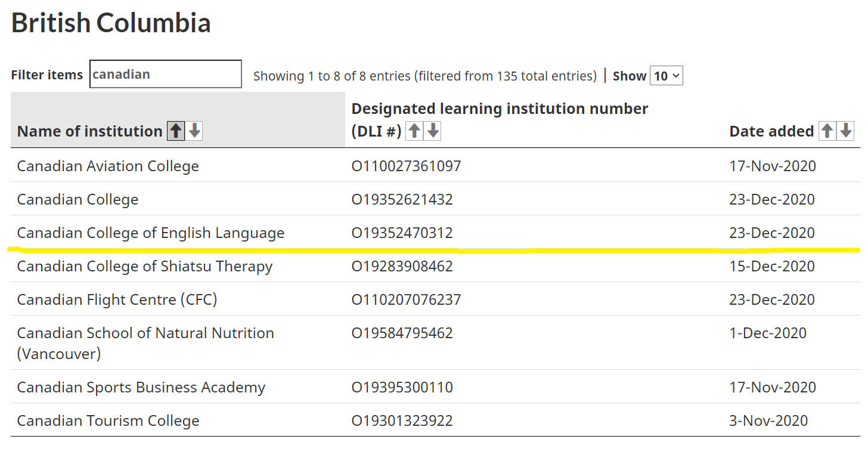Select DLI number O19584795462
Viewport: 868px width, 464px height.
click(402, 333)
